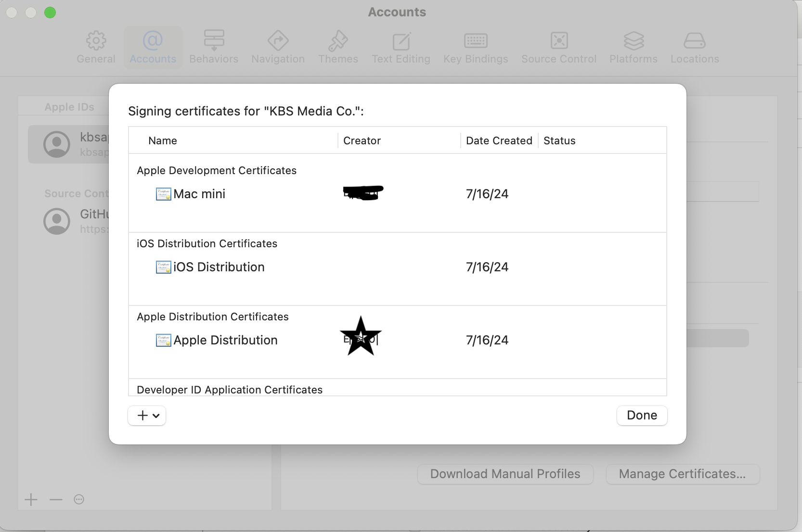Open the General settings gear icon
Screen dimensions: 802x532
[x=96, y=41]
